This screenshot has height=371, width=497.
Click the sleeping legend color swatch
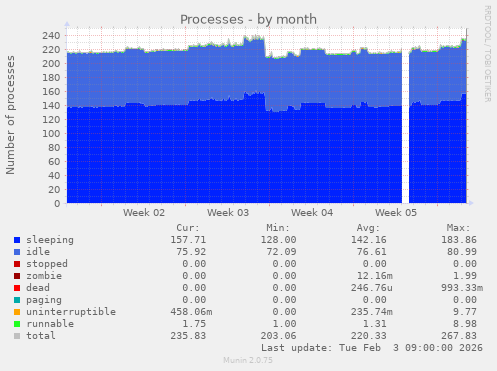[x=17, y=240]
